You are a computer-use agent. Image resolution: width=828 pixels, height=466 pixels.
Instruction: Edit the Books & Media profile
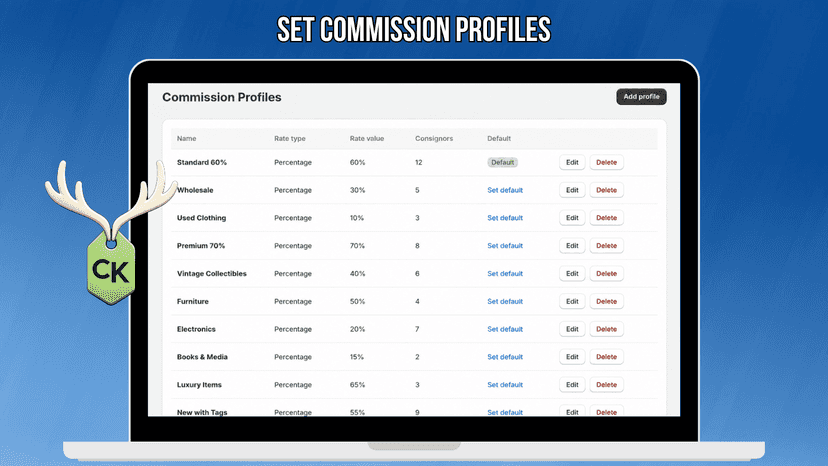pos(572,357)
